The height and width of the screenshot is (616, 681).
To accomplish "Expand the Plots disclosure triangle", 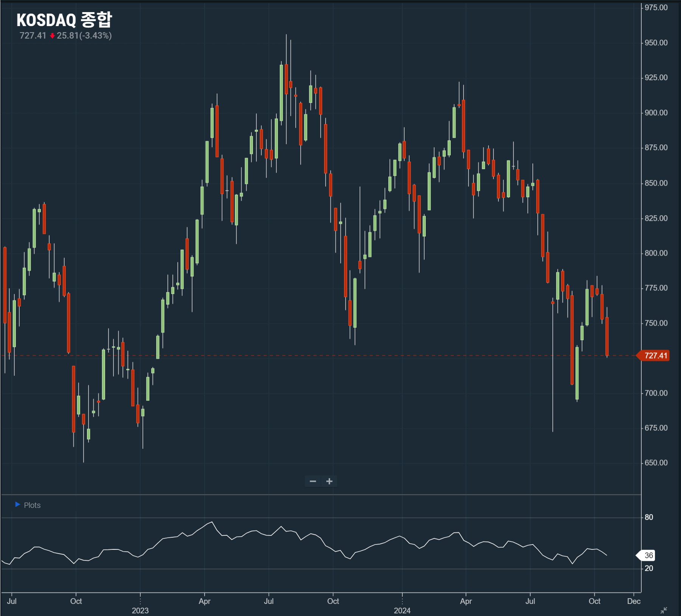I will (17, 504).
